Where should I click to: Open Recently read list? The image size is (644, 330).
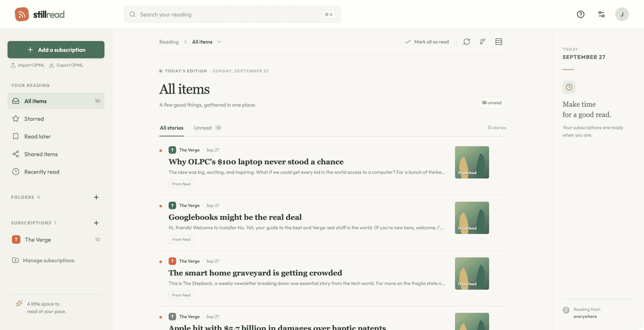[x=56, y=172]
